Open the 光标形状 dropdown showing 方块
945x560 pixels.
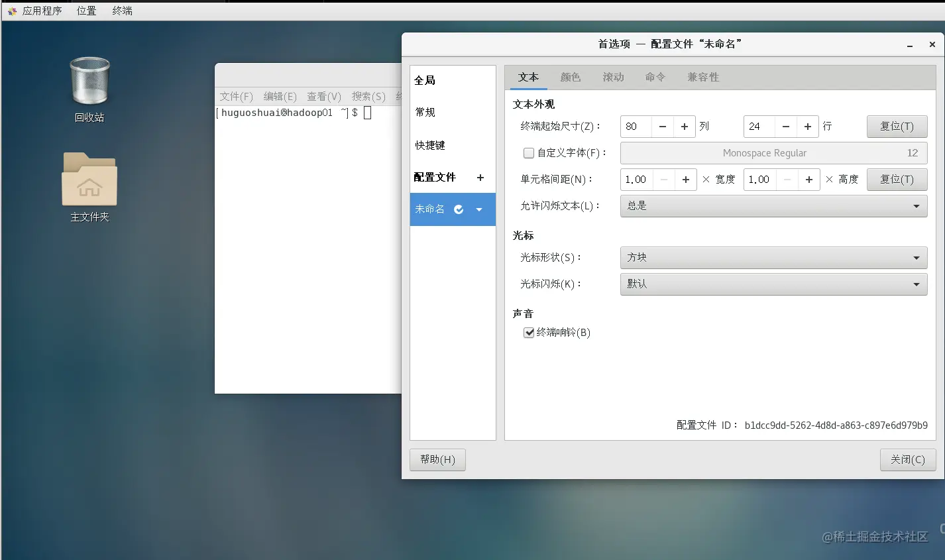click(x=773, y=258)
